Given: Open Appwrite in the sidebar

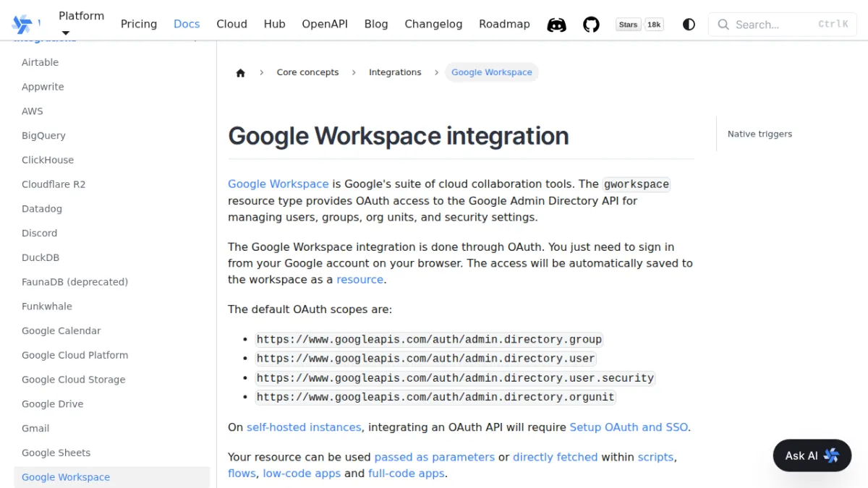Looking at the screenshot, I should tap(112, 87).
